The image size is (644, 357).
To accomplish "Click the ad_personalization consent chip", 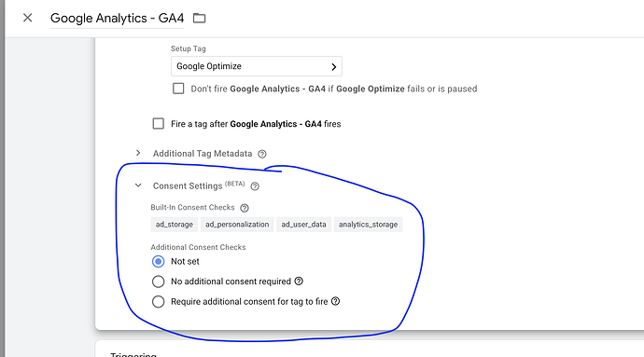I will point(237,225).
